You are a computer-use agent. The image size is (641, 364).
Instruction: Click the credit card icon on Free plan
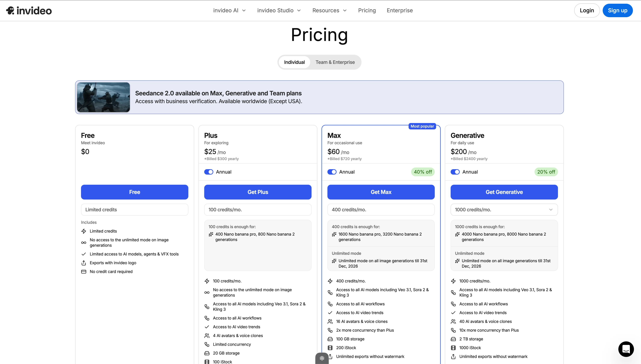click(x=84, y=271)
